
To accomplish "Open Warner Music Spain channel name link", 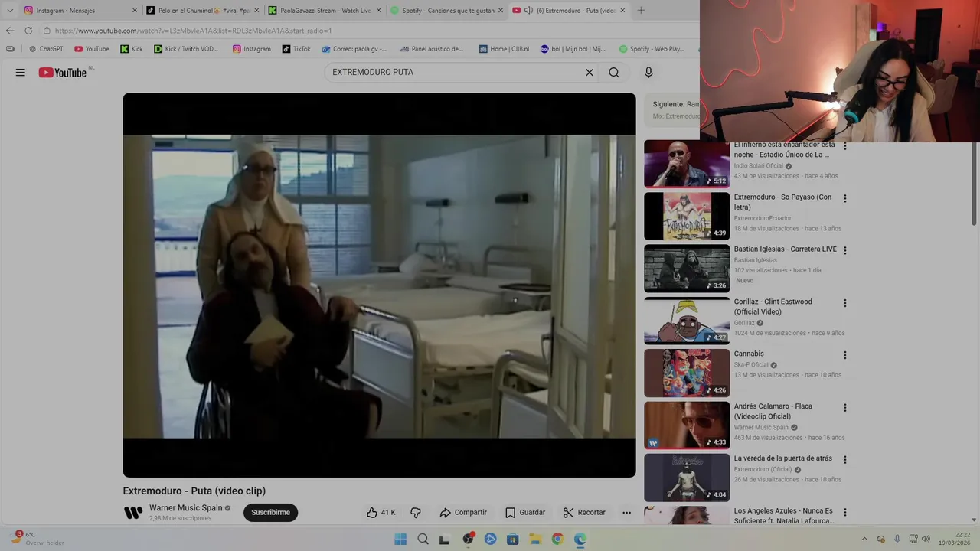I will [x=185, y=508].
